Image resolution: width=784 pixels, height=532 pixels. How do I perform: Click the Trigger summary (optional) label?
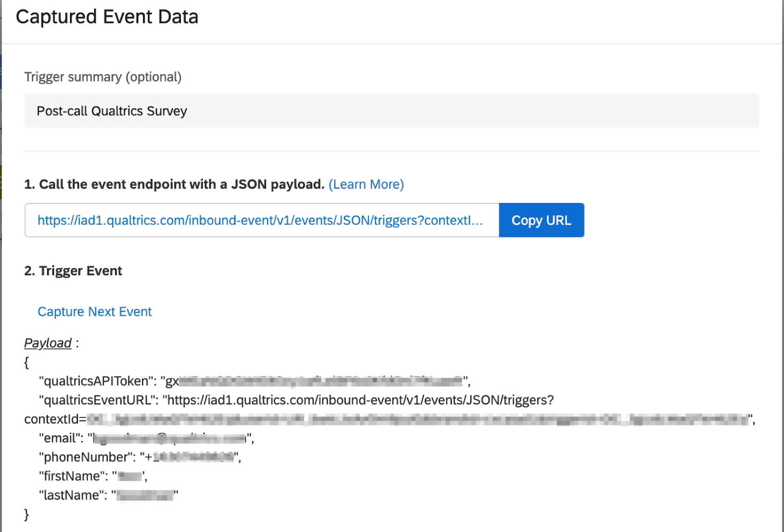102,77
